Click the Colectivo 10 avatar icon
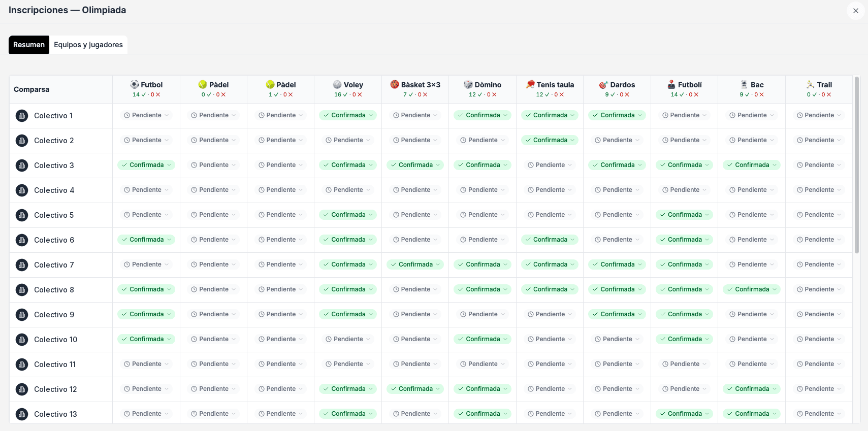The width and height of the screenshot is (868, 431). coord(22,340)
